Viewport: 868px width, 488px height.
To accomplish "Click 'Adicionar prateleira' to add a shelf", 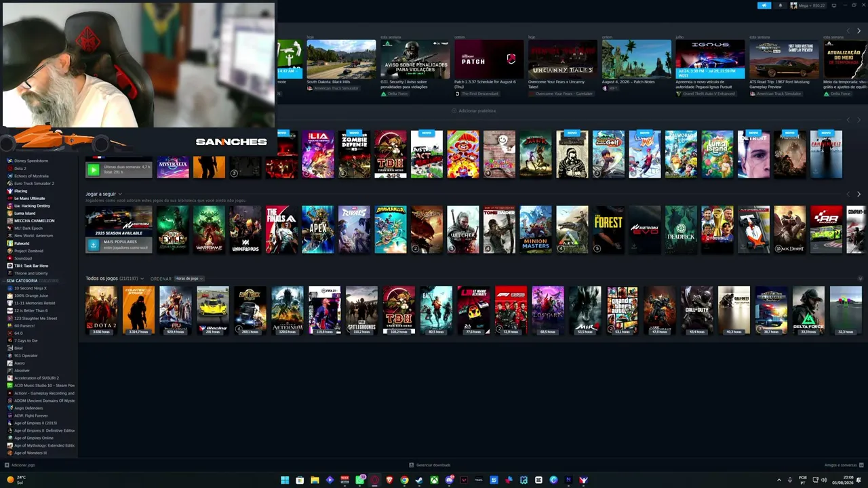I will tap(474, 110).
